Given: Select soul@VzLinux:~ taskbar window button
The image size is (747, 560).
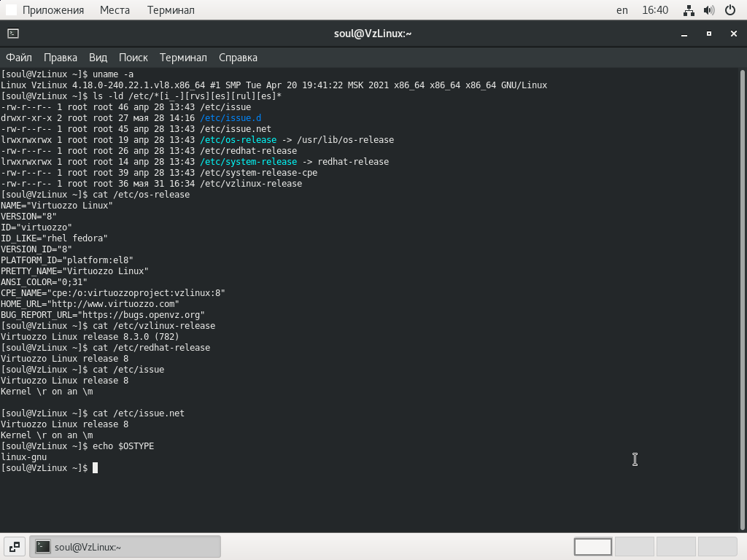Looking at the screenshot, I should point(125,547).
